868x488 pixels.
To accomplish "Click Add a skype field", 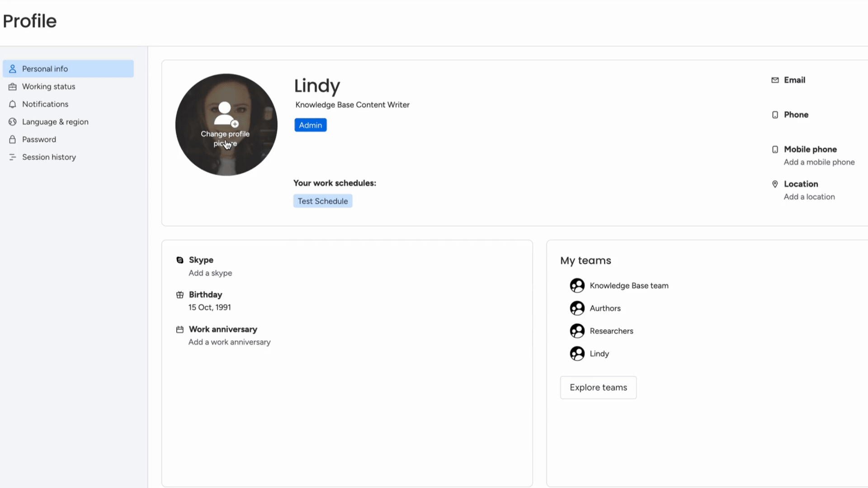I will pos(210,273).
